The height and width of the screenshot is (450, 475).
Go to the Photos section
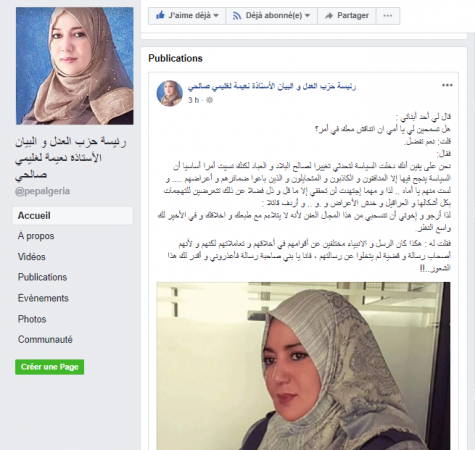click(x=32, y=319)
